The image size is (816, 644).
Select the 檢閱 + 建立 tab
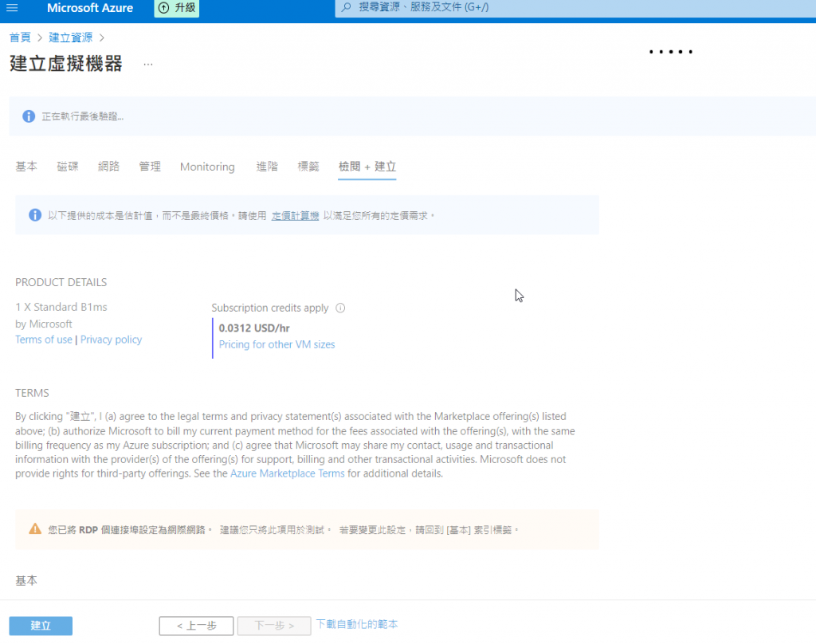point(367,167)
